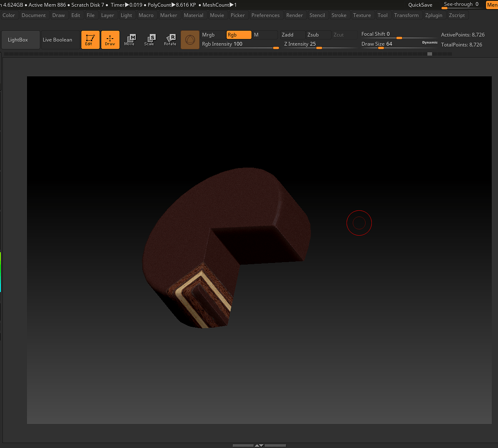Image resolution: width=498 pixels, height=448 pixels.
Task: Select the Scale tool
Action: (x=149, y=40)
